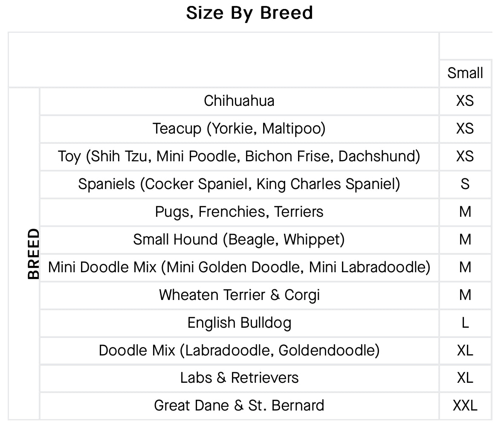Select the Chihuahua breed cell

click(x=239, y=101)
